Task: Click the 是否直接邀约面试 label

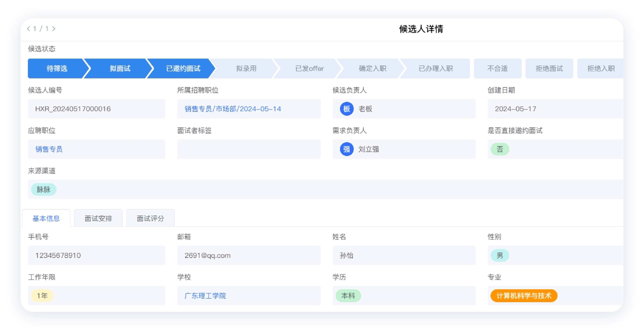Action: pos(515,130)
